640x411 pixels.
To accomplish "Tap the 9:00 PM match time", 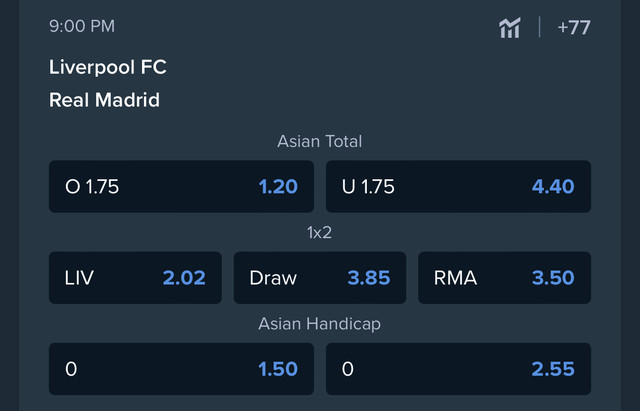I will [x=82, y=27].
